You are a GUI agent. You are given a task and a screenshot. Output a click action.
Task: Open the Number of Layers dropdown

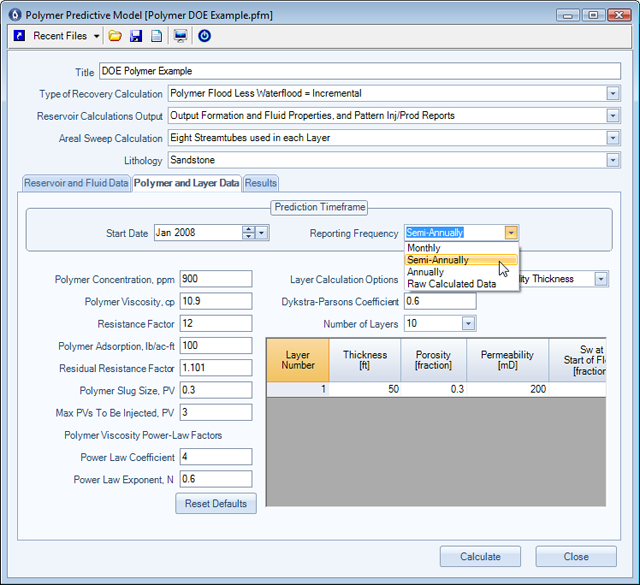click(468, 324)
